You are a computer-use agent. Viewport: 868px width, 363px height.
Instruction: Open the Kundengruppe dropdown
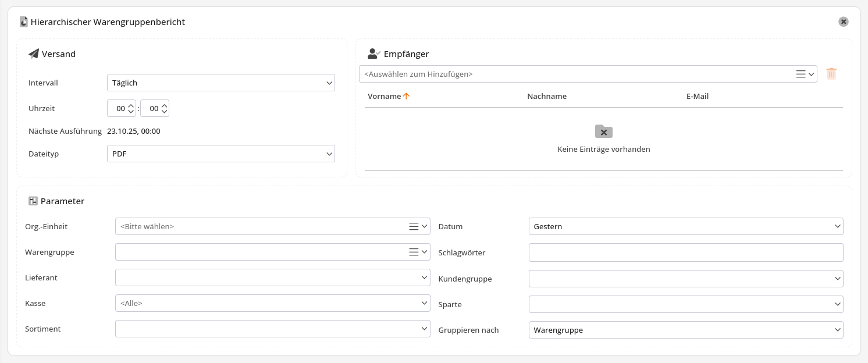coord(685,279)
